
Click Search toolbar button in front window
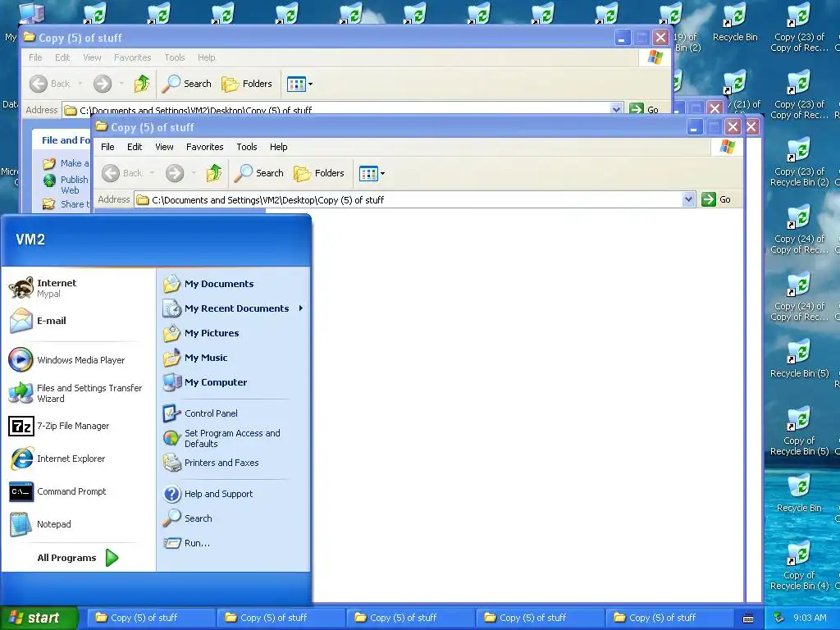259,173
